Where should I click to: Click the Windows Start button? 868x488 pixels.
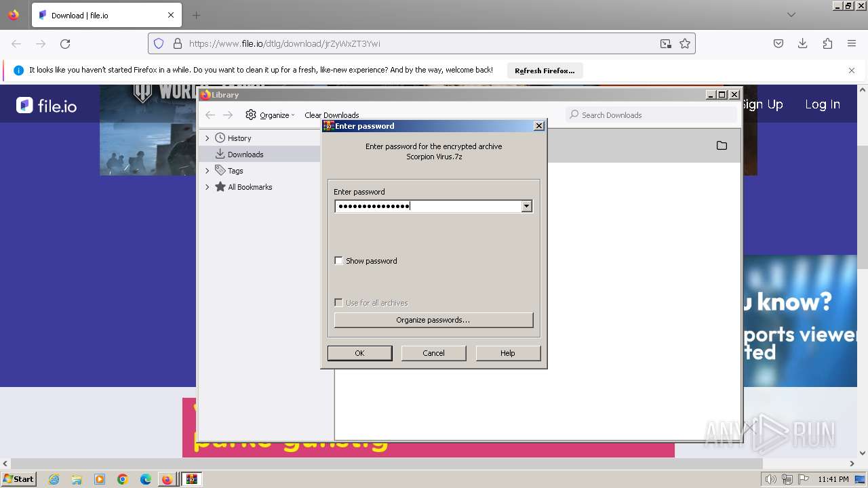click(19, 479)
